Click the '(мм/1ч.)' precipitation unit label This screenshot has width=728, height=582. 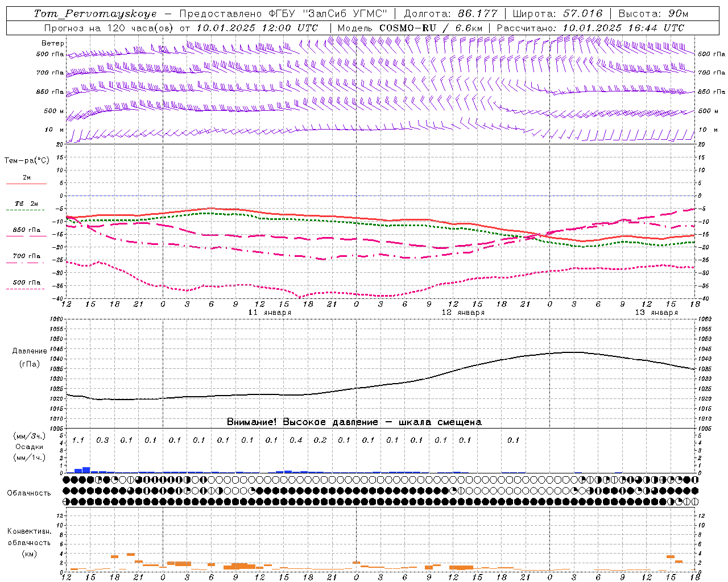point(30,458)
